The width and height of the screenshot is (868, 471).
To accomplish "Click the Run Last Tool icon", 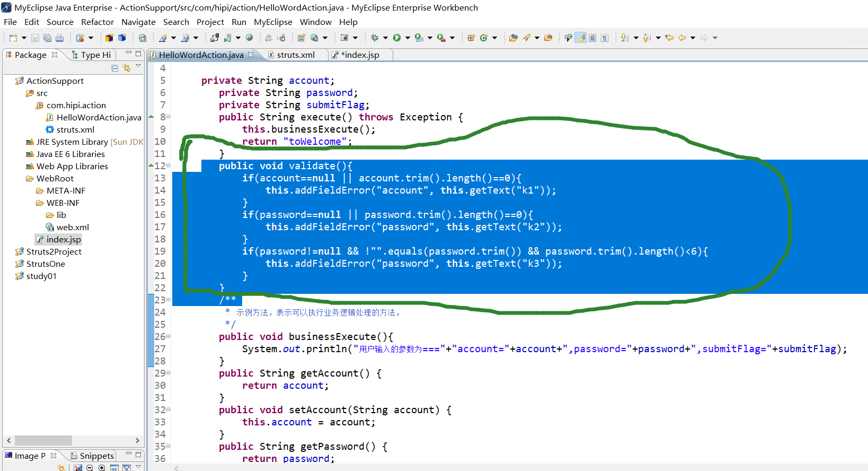I will (x=441, y=38).
